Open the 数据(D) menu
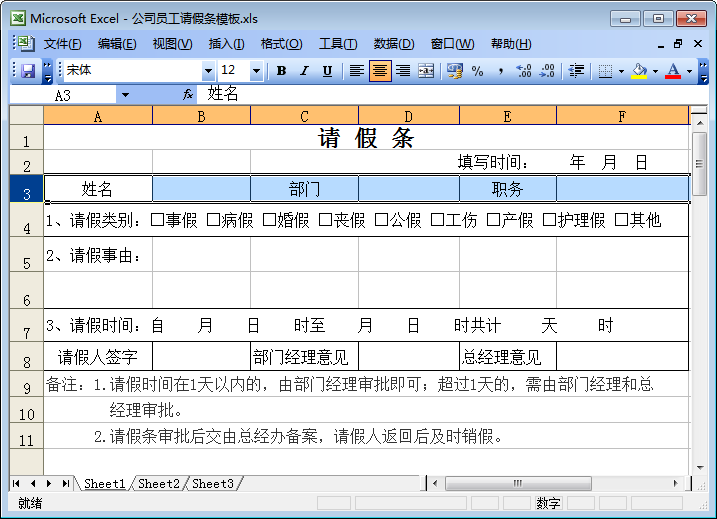This screenshot has width=717, height=519. pos(394,44)
